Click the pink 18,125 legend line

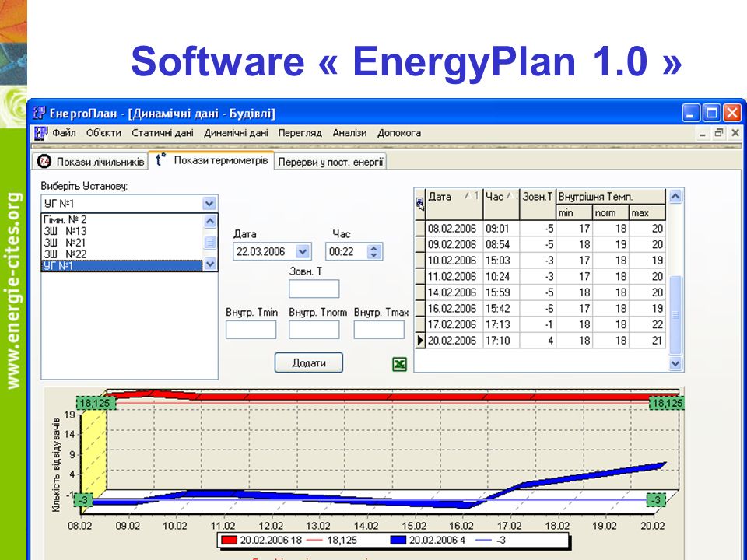(314, 540)
